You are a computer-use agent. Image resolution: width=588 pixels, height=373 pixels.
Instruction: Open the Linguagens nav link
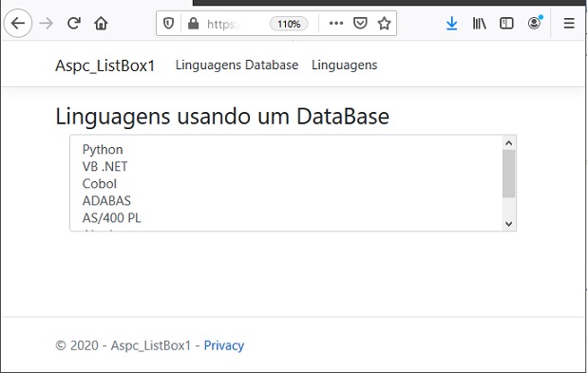344,65
